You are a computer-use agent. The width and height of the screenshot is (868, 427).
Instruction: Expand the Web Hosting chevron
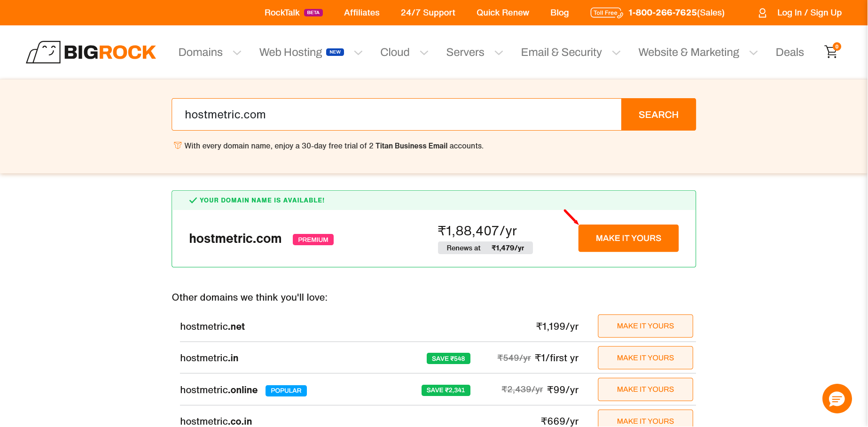click(x=358, y=53)
